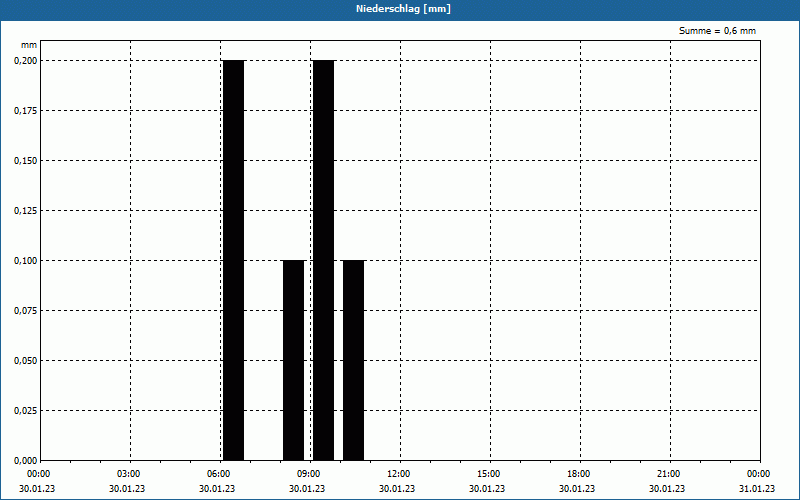Viewport: 800px width, 500px height.
Task: Click the 06:00 x-axis time label
Action: coord(219,474)
